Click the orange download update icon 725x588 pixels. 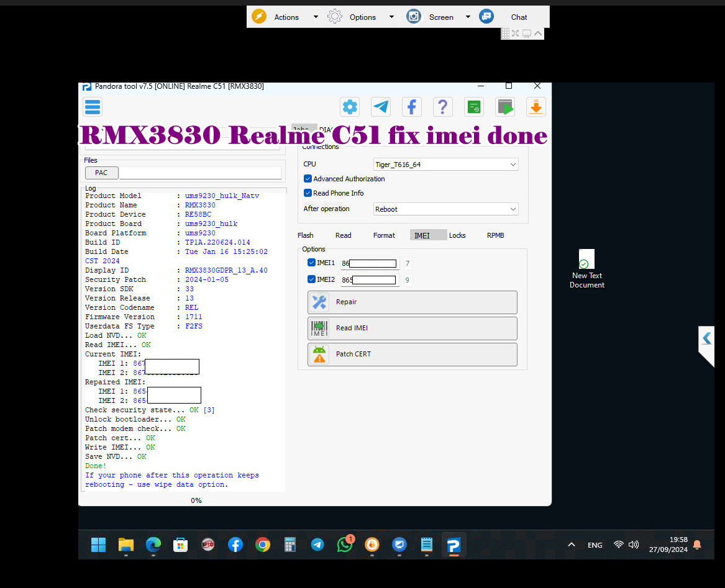pyautogui.click(x=536, y=107)
